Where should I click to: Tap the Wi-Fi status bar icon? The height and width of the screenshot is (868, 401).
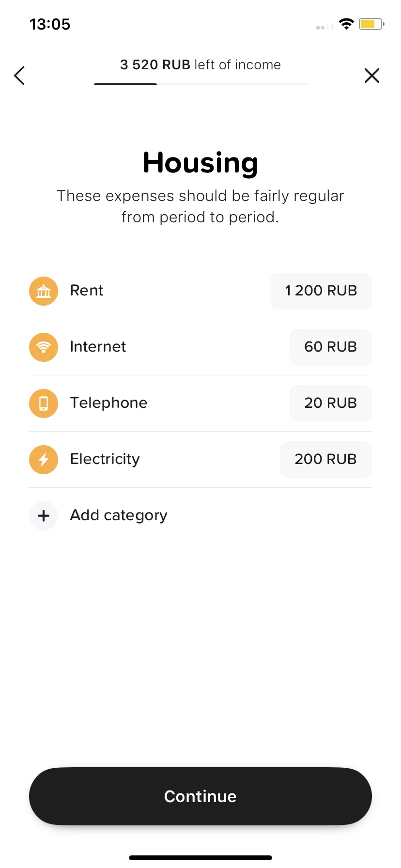[346, 24]
